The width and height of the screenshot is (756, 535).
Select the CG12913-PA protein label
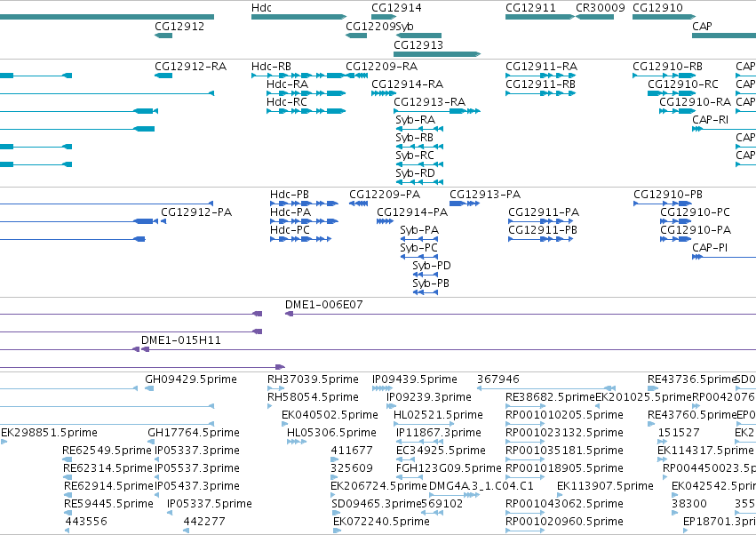coord(485,195)
